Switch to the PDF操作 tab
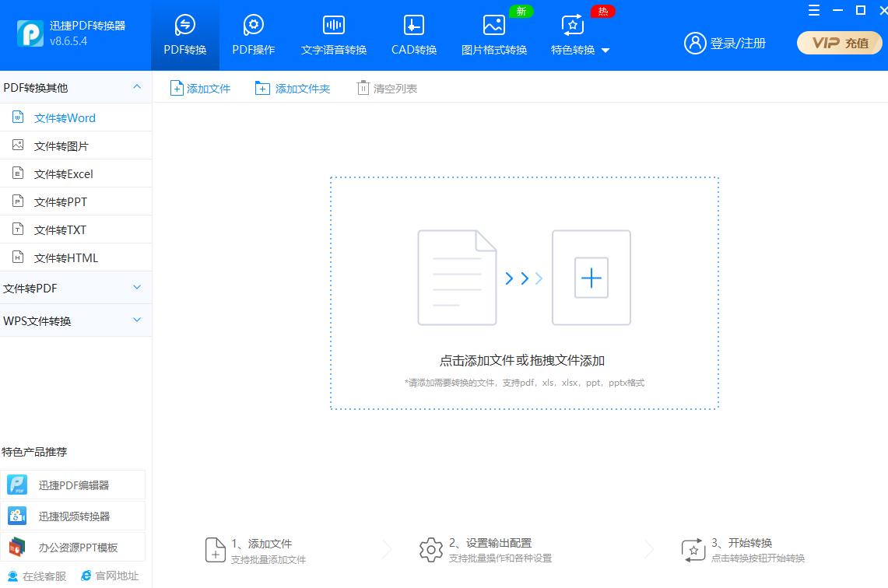Image resolution: width=888 pixels, height=588 pixels. click(x=254, y=35)
